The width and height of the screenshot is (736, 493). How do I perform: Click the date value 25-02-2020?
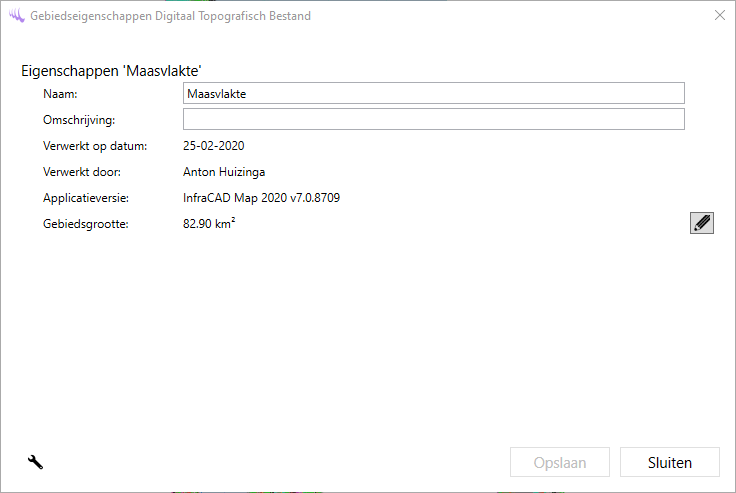pos(213,146)
